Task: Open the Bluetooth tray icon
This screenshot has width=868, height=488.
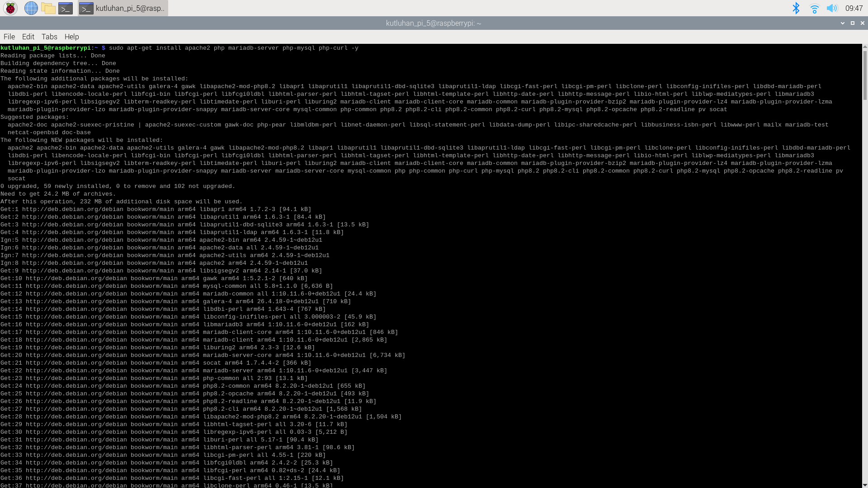Action: tap(796, 8)
